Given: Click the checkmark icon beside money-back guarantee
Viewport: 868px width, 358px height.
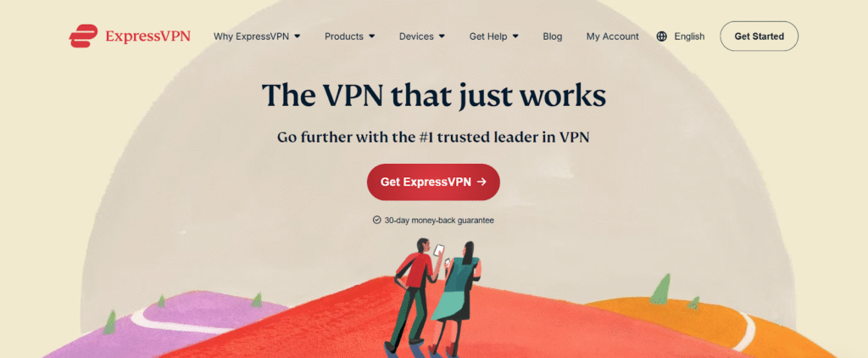Looking at the screenshot, I should (377, 220).
